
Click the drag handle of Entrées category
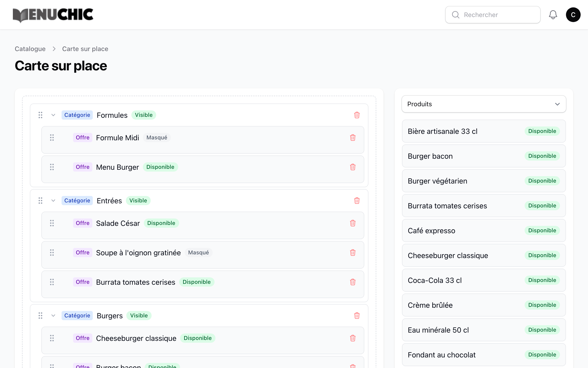(x=40, y=201)
